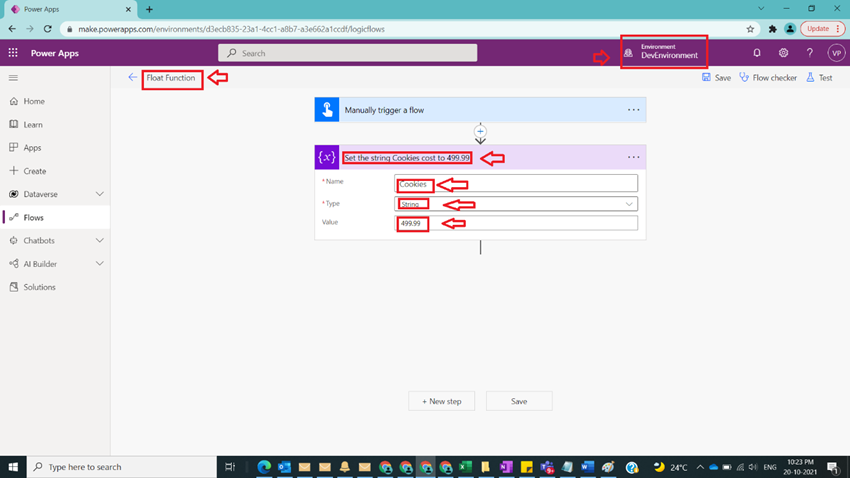Collapse the left navigation hamburger menu
This screenshot has height=478, width=850.
point(14,78)
